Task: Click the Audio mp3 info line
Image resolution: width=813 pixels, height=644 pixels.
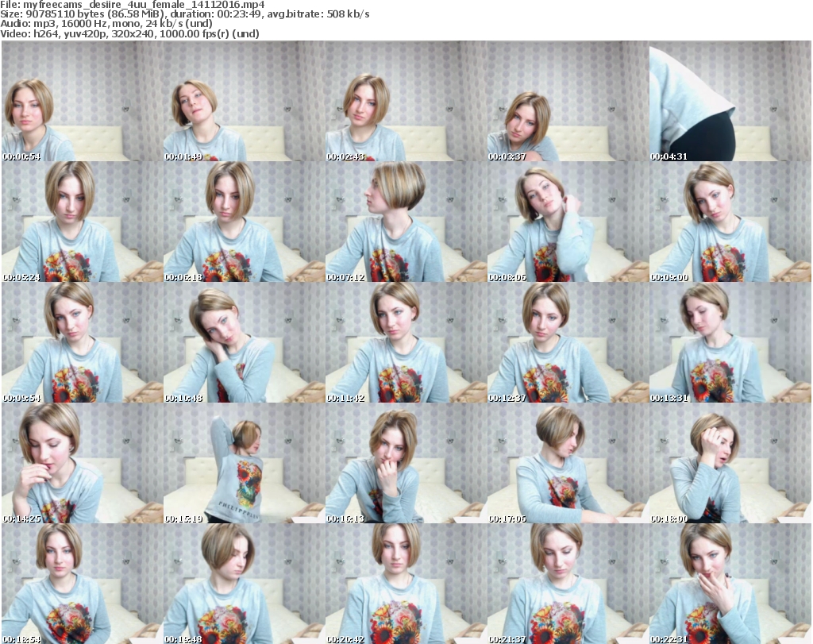Action: click(106, 24)
